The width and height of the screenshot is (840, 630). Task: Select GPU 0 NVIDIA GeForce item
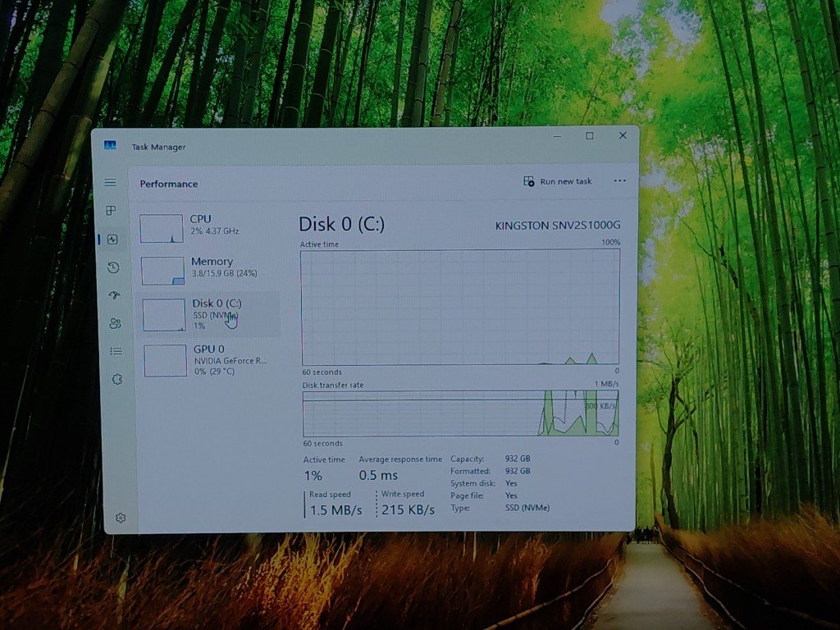212,359
